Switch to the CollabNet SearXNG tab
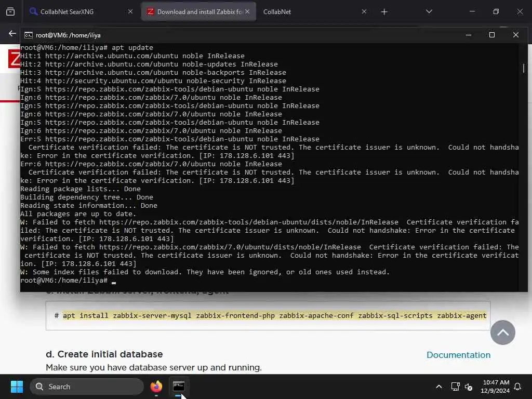532x399 pixels. point(81,11)
